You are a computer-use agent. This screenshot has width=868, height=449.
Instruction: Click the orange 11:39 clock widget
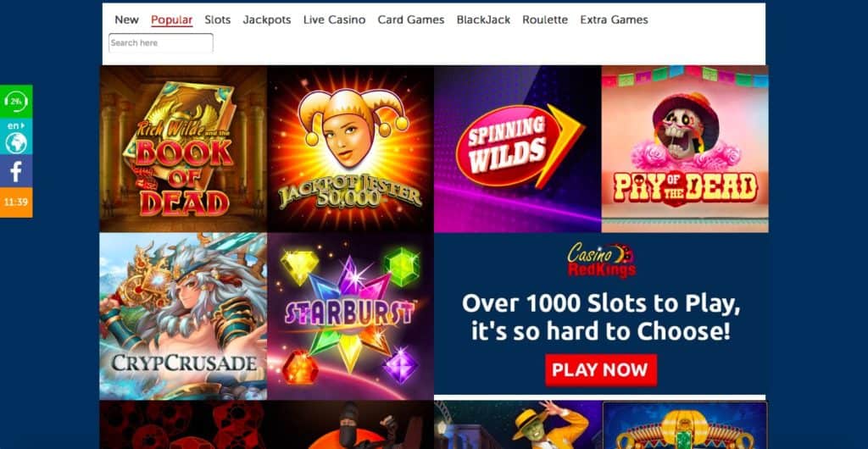coord(16,202)
